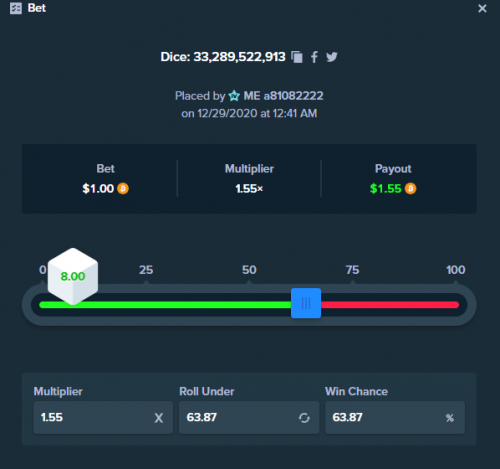Click the 75 mark on slider scale
The image size is (500, 469).
(x=352, y=270)
